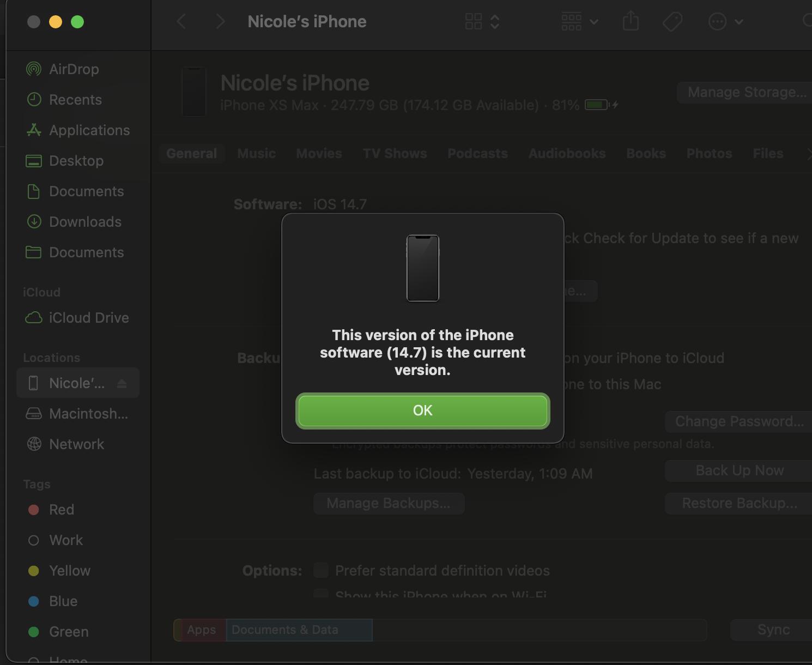Select the Work tag

click(x=55, y=540)
